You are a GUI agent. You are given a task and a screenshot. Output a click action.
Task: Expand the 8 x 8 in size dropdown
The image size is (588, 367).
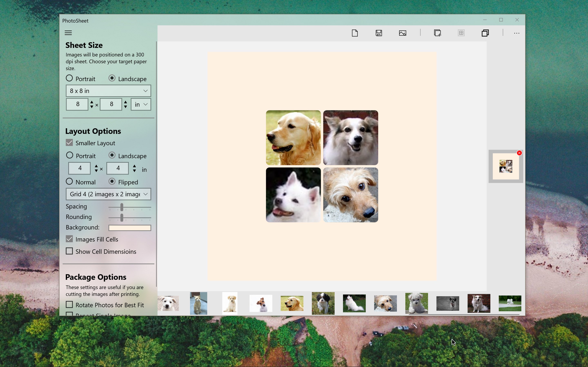click(108, 91)
